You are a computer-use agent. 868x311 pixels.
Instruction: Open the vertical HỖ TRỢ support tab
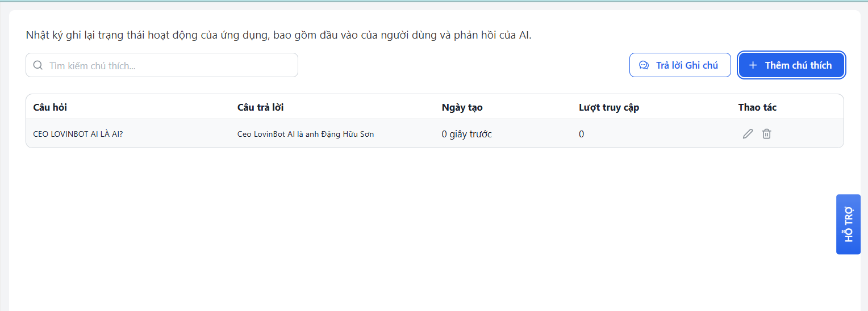point(848,224)
